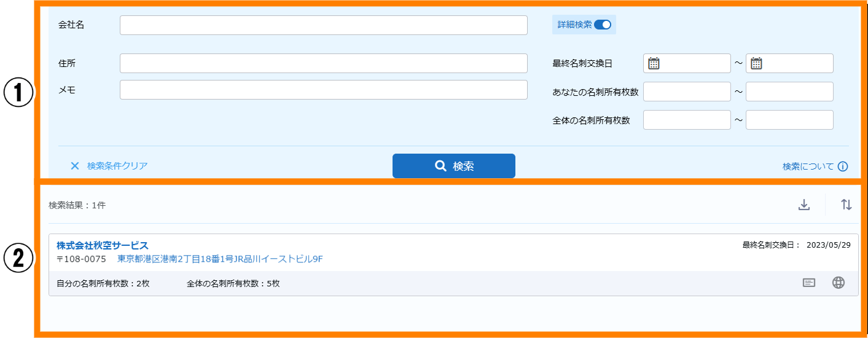Toggle the 詳細検索 switch off
Image resolution: width=868 pixels, height=338 pixels.
(x=603, y=25)
